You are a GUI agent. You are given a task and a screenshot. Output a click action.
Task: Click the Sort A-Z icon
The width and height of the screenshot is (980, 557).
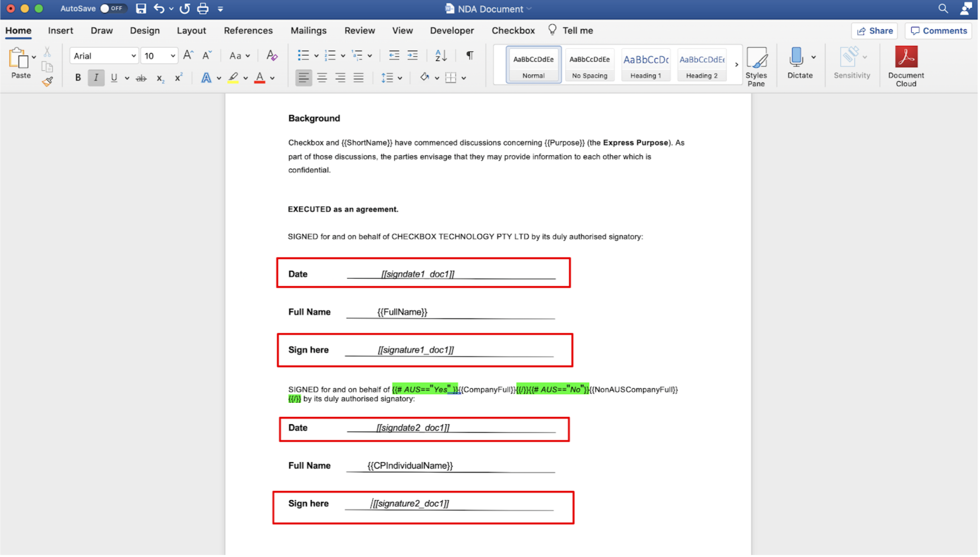tap(441, 56)
